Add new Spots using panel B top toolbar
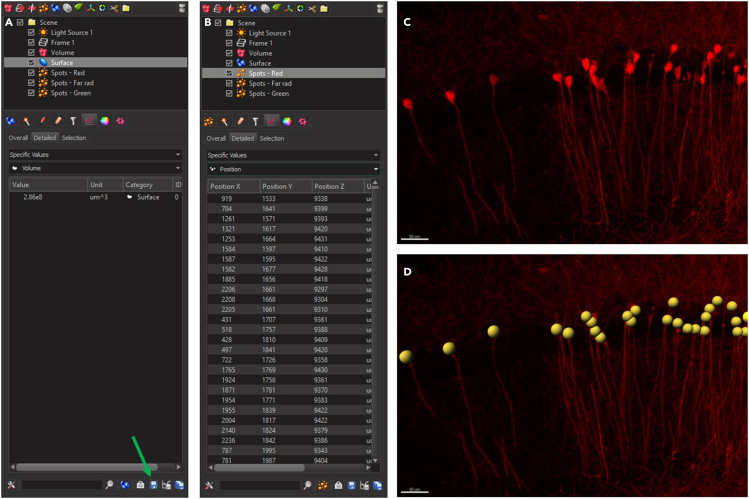 pyautogui.click(x=241, y=9)
